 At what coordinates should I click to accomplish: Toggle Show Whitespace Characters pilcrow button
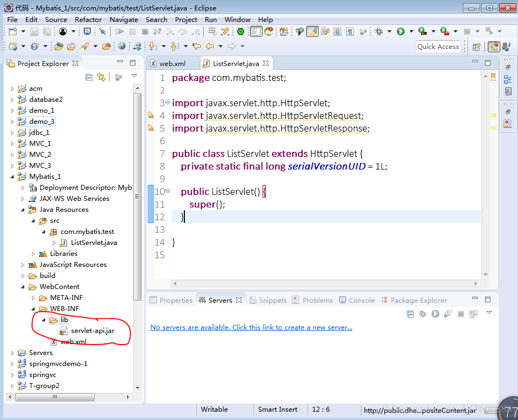(350, 32)
